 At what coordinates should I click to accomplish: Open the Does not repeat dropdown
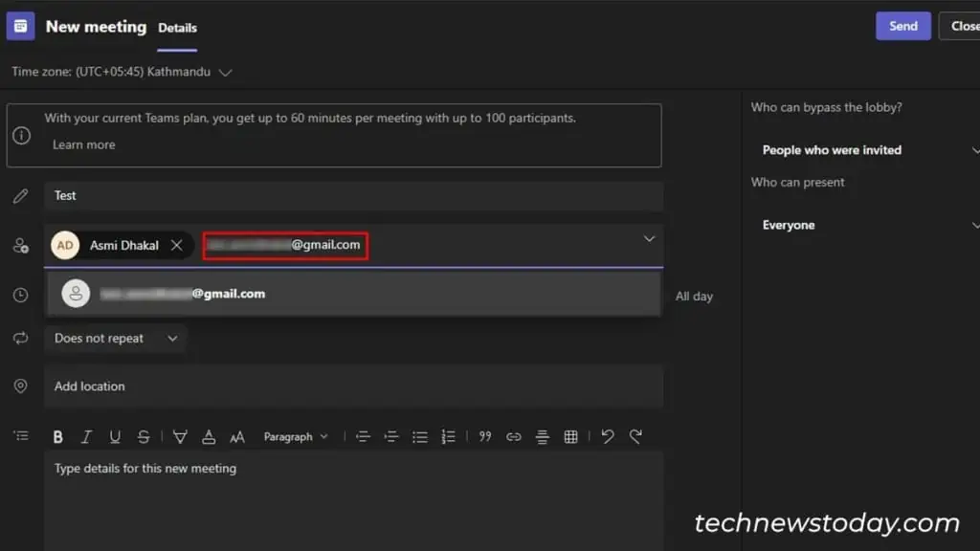[116, 338]
